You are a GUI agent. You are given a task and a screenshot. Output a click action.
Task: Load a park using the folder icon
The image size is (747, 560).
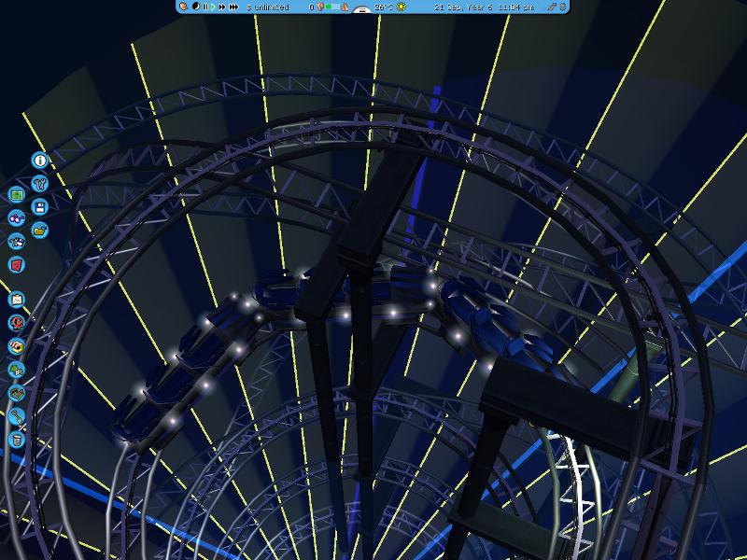coord(40,231)
